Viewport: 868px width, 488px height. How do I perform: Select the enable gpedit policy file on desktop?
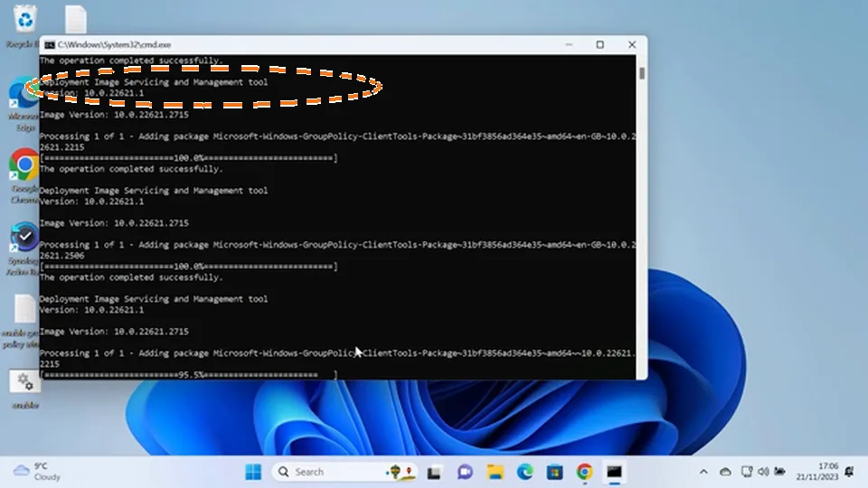pos(22,321)
